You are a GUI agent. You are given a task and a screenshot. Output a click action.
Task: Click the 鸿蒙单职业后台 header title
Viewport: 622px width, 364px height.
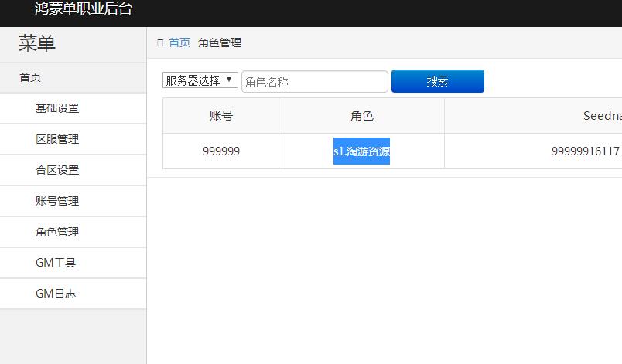coord(84,9)
